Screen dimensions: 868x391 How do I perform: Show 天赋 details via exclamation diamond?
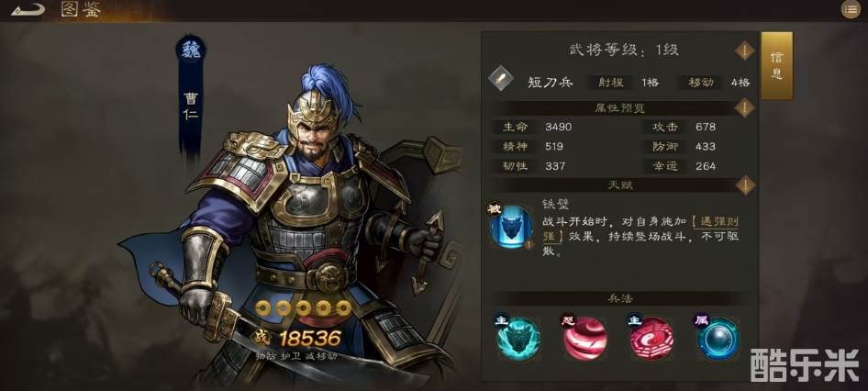coord(744,185)
